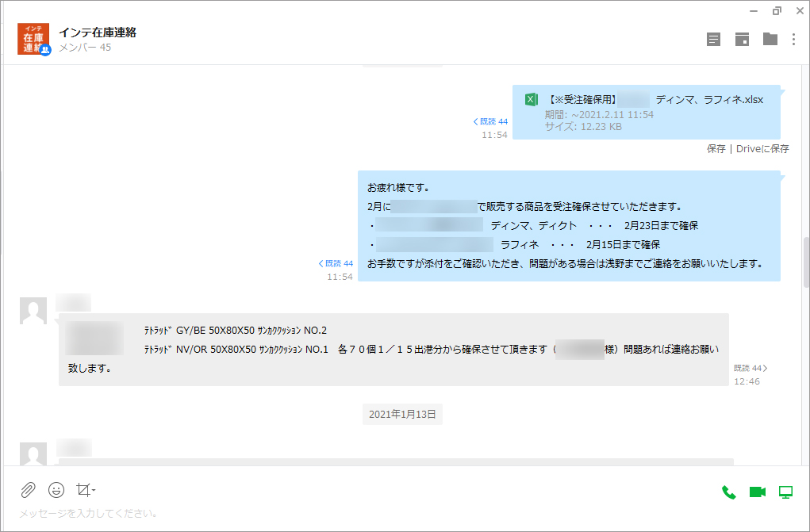Click the paperclip attach file icon
810x532 pixels.
[x=28, y=490]
